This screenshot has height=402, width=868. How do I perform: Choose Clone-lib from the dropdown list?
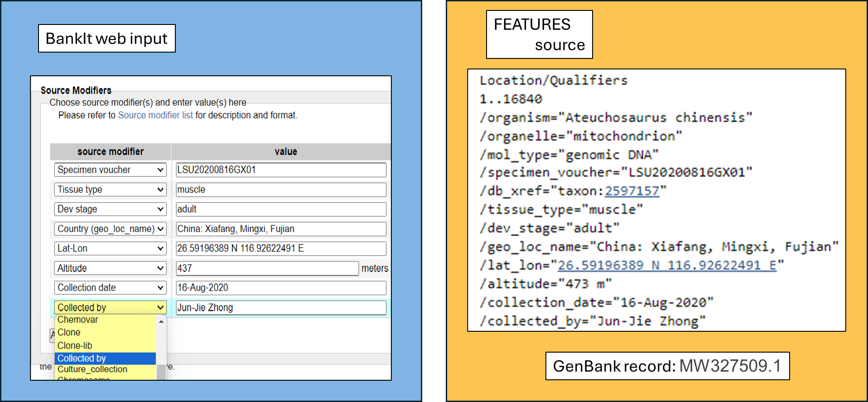pos(105,346)
